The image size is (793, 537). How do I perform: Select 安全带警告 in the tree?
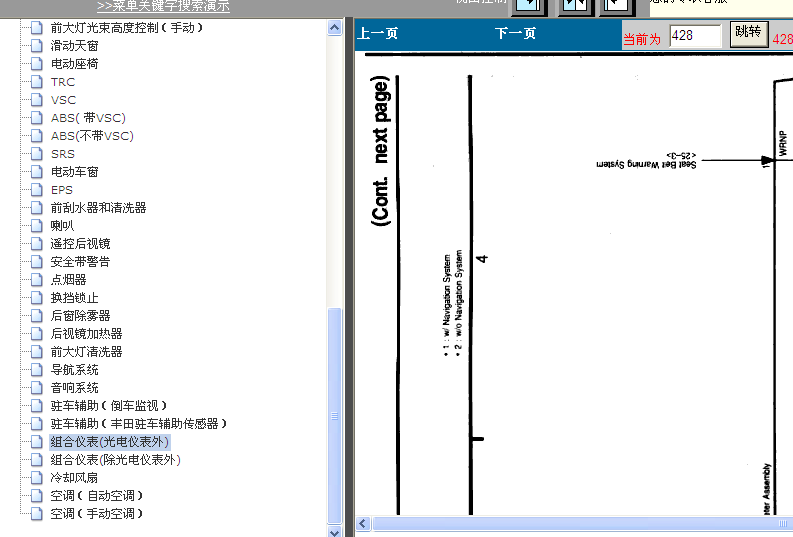pos(80,262)
